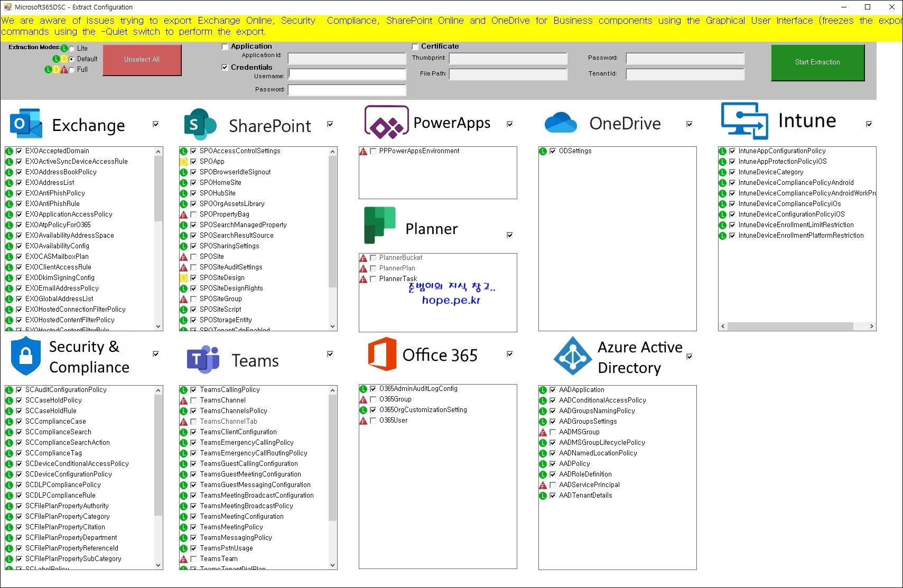The height and width of the screenshot is (588, 903).
Task: Click down arrow of Security & Compliance scrollbar
Action: point(158,565)
